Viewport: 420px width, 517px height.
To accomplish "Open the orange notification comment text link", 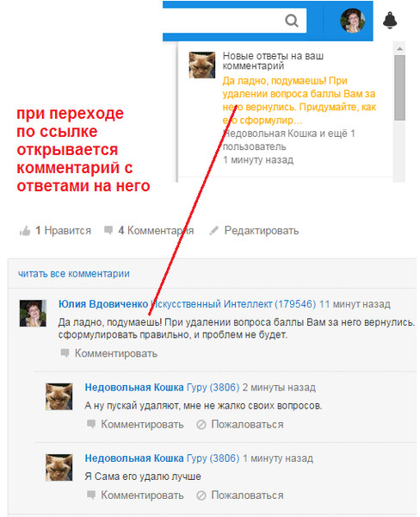I will point(300,101).
